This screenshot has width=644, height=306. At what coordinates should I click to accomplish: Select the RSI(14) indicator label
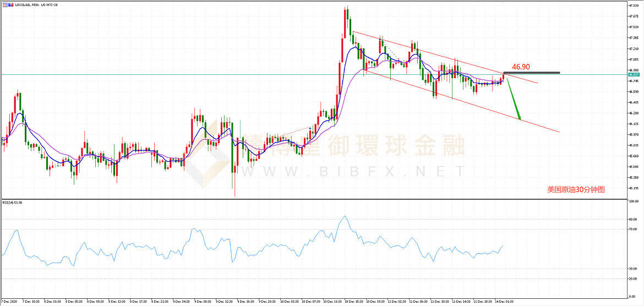[x=12, y=203]
